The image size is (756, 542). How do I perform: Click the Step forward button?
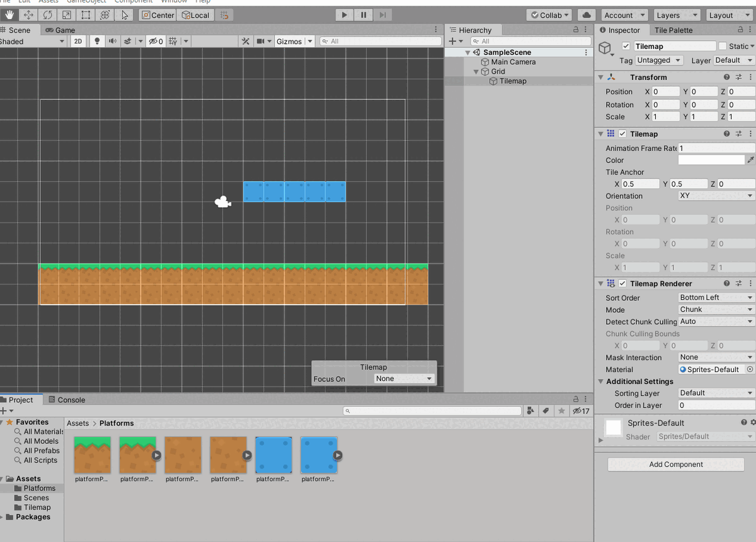tap(383, 15)
